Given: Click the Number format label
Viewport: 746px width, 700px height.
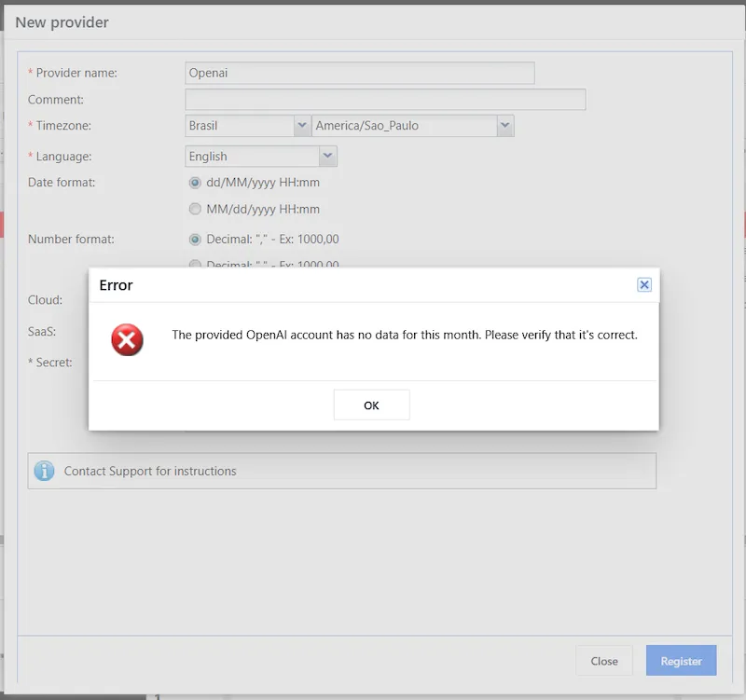Looking at the screenshot, I should click(71, 239).
